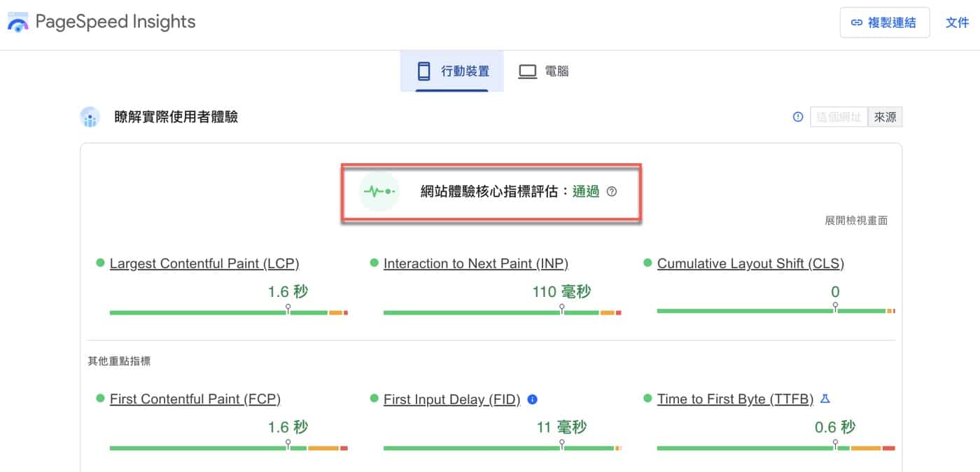Click the FID distribution bar
Image resolution: width=980 pixels, height=472 pixels.
click(x=503, y=447)
